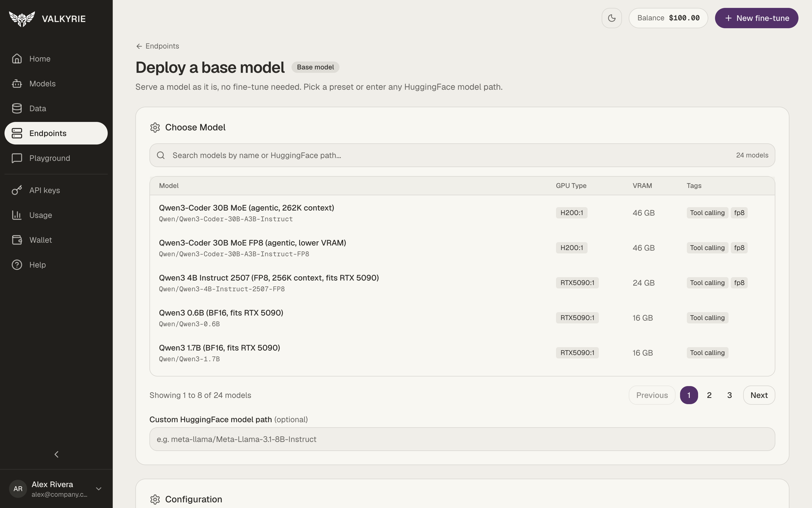This screenshot has height=508, width=812.
Task: Open API keys via key icon
Action: 17,190
